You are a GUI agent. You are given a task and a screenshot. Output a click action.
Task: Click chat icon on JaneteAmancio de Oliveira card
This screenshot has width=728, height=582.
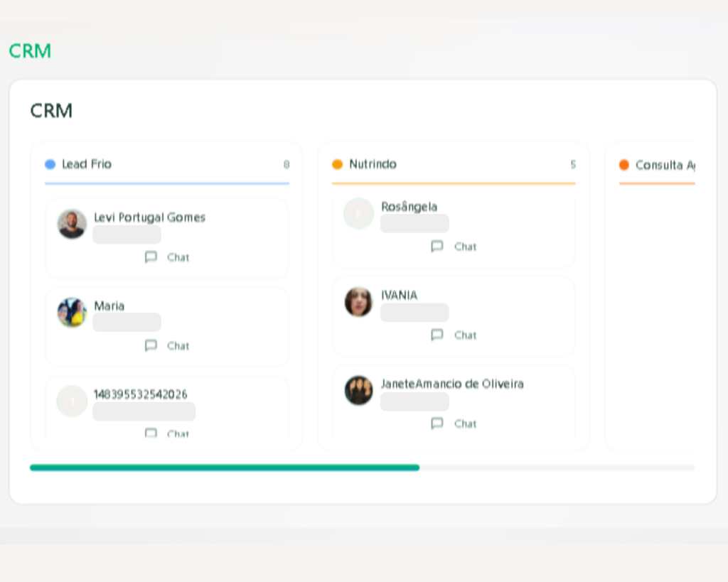[437, 424]
